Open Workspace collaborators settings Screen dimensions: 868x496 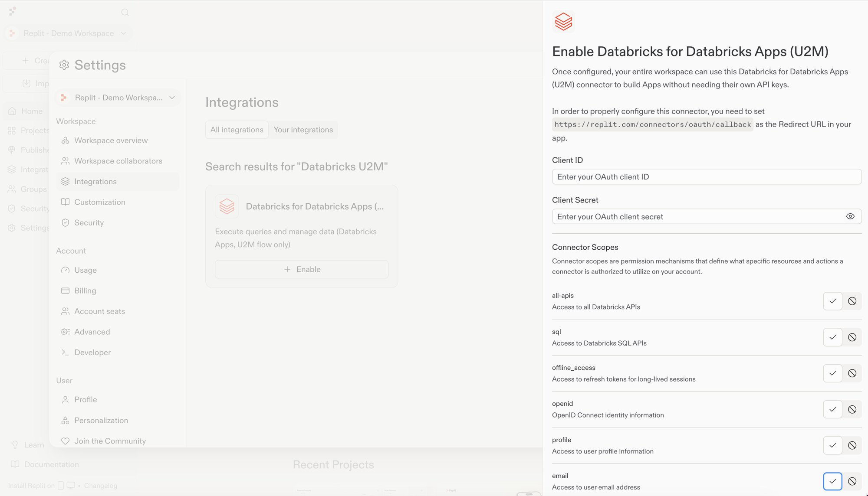coord(118,161)
